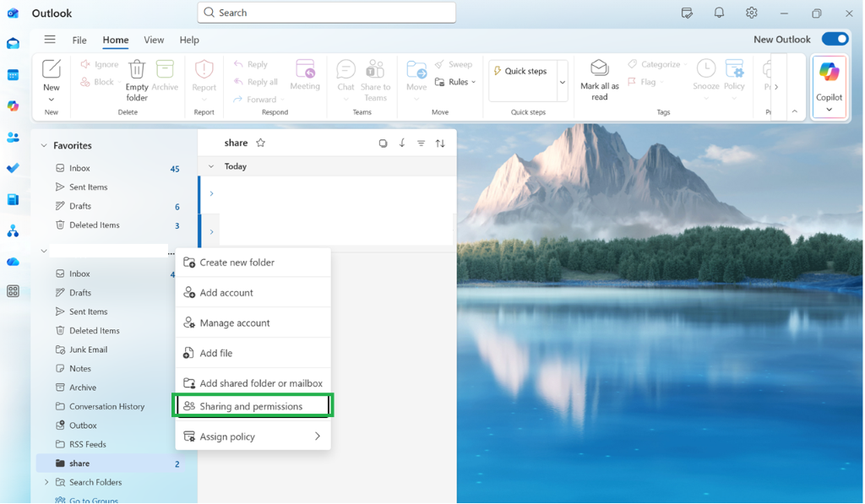This screenshot has height=504, width=865.
Task: Open the People app in the sidebar
Action: pyautogui.click(x=14, y=138)
